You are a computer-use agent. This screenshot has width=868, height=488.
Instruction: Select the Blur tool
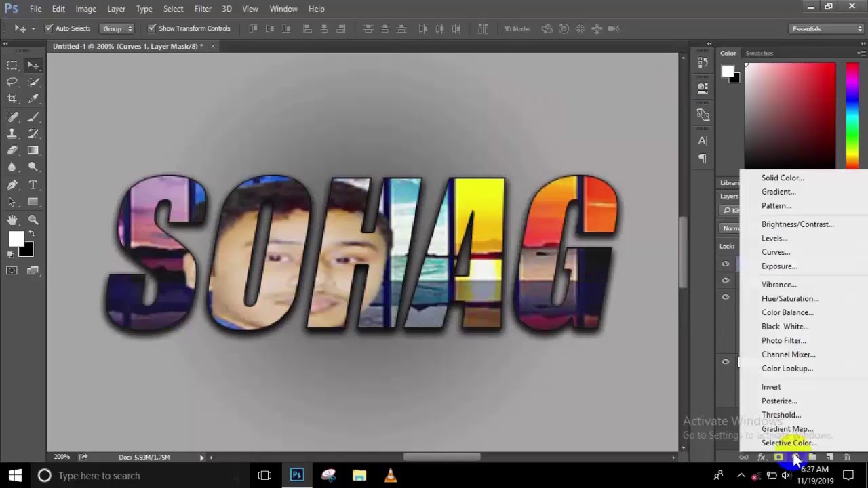[12, 167]
